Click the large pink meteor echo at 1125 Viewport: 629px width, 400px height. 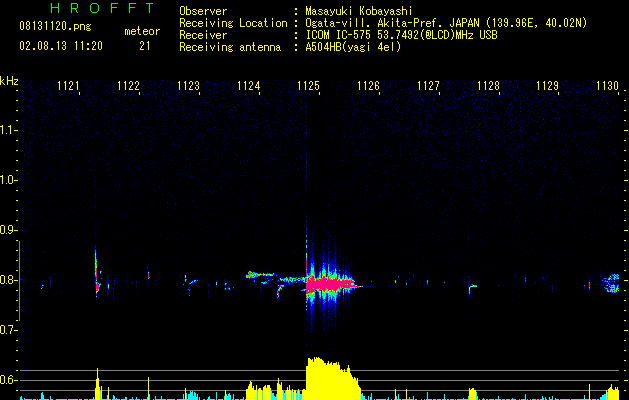tap(330, 285)
